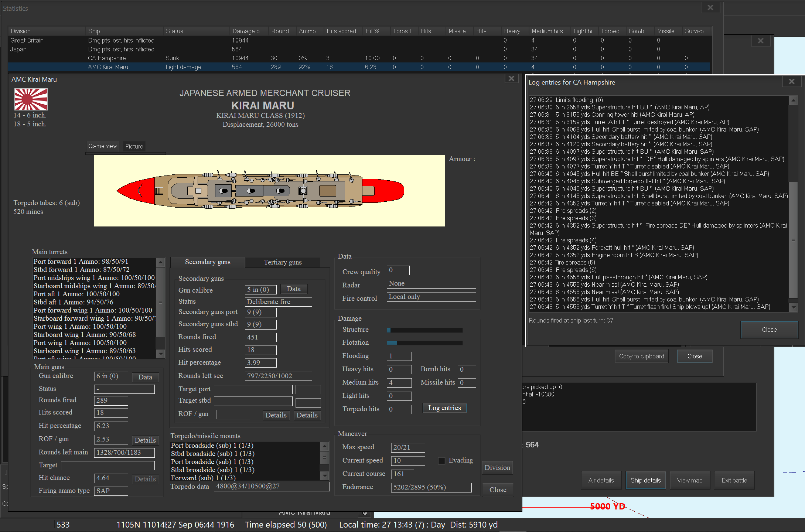
Task: Click the Japanese rising sun flag image
Action: click(31, 99)
